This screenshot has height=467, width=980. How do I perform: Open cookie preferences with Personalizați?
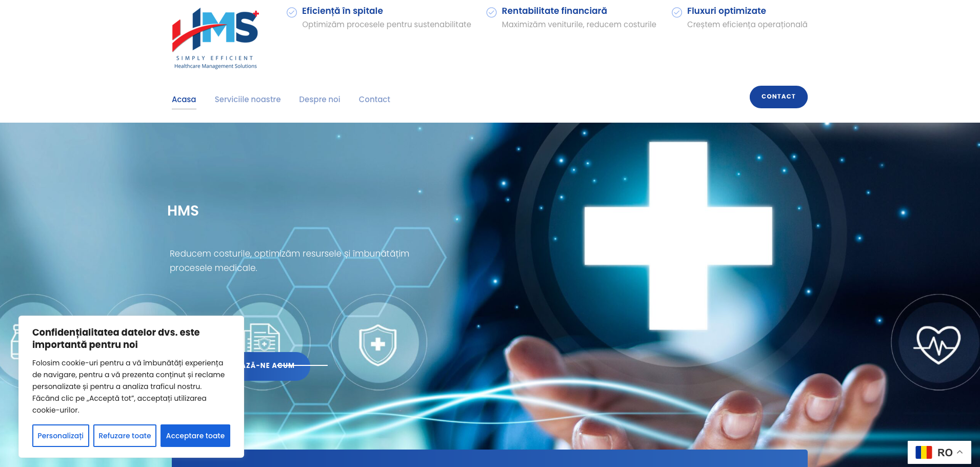click(61, 435)
